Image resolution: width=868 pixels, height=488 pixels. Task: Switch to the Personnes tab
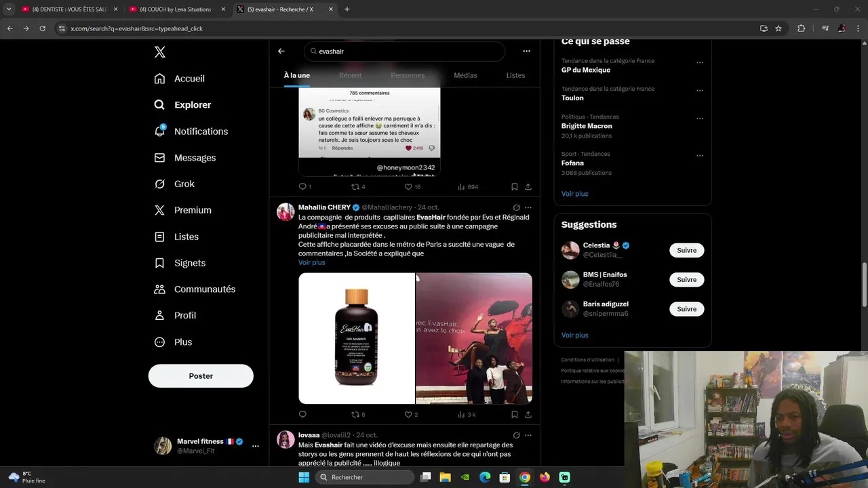click(x=408, y=75)
